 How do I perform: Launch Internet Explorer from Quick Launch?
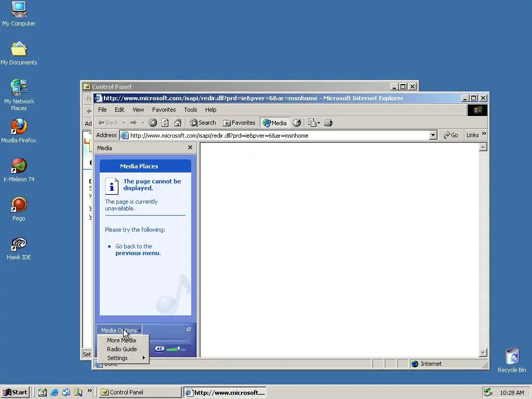(54, 392)
